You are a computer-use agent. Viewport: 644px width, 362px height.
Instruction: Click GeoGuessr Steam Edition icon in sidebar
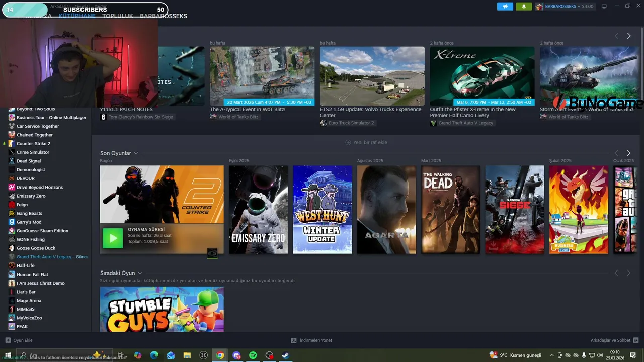coord(12,231)
